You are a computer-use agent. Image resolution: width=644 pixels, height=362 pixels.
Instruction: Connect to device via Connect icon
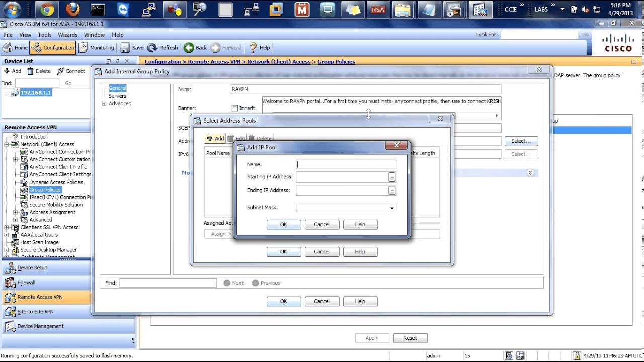coord(71,71)
